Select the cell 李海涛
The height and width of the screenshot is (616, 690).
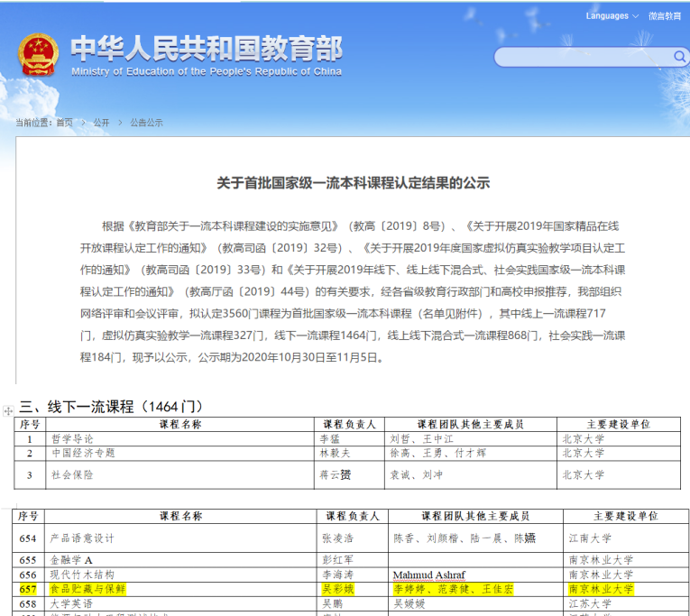click(x=352, y=575)
